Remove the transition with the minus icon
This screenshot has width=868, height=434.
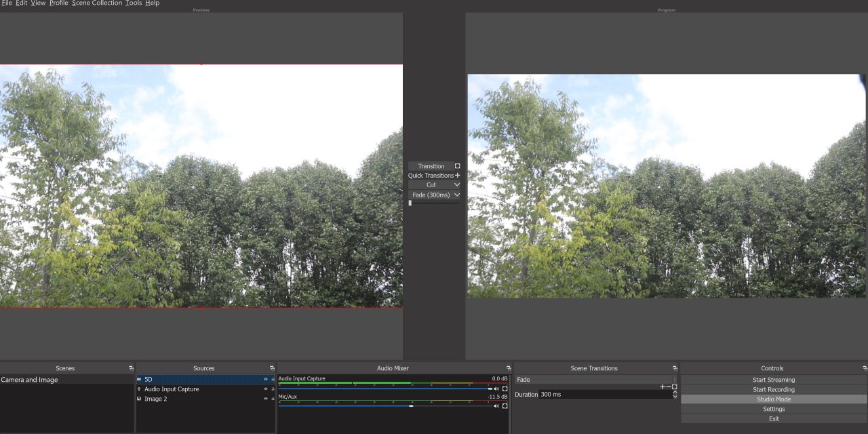[x=669, y=387]
